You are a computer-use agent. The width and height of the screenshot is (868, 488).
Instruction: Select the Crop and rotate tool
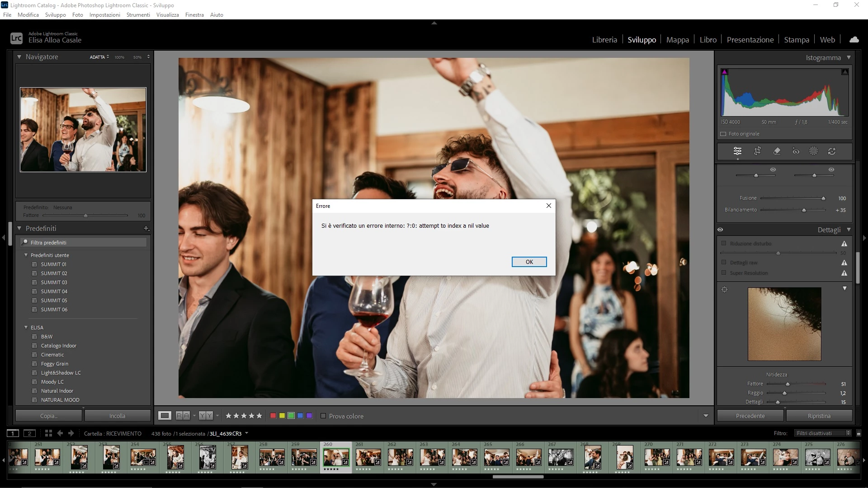tap(757, 151)
